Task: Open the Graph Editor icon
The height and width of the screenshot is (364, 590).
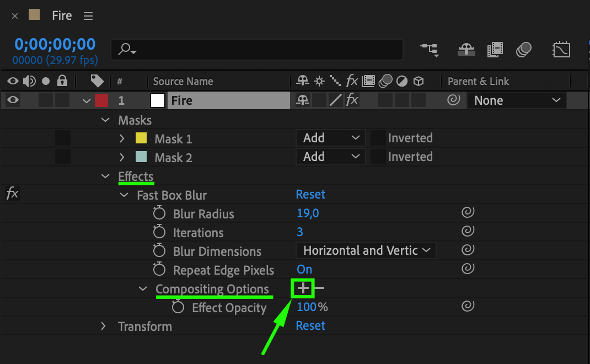Action: tap(561, 50)
